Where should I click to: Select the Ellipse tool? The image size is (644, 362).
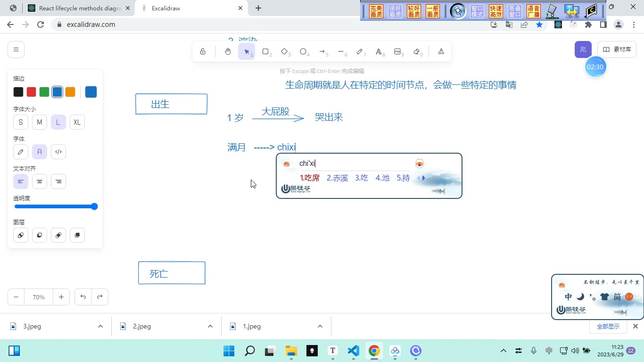(x=303, y=51)
